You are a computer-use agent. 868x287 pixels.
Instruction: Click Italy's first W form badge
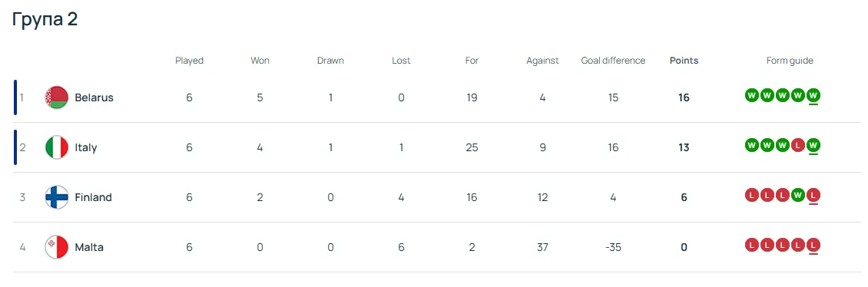click(x=751, y=146)
